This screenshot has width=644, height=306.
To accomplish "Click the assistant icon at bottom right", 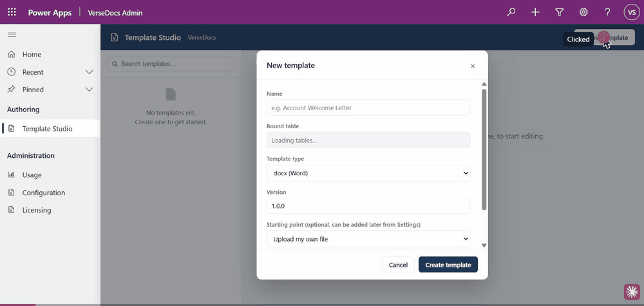I will [632, 292].
